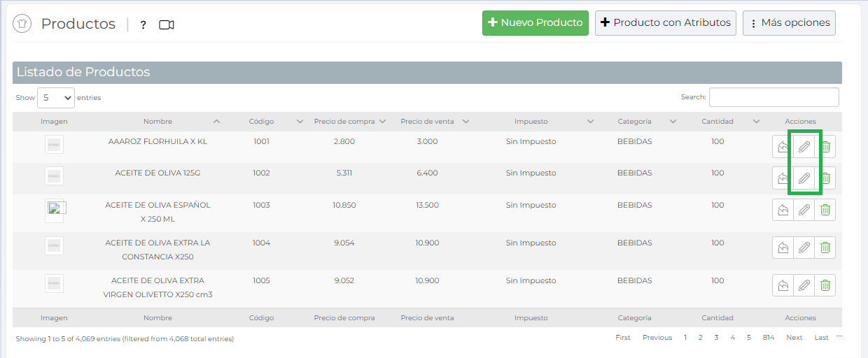The height and width of the screenshot is (358, 868).
Task: Click Producto con Atributos button
Action: coord(666,22)
